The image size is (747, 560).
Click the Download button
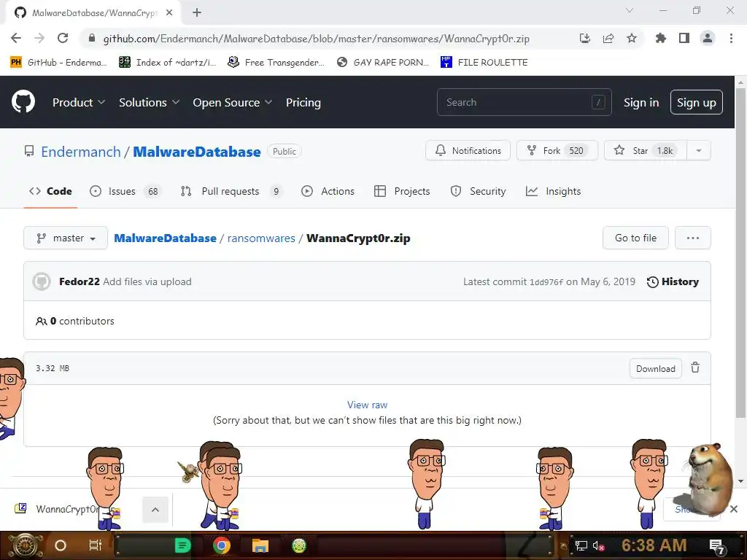[x=656, y=368]
